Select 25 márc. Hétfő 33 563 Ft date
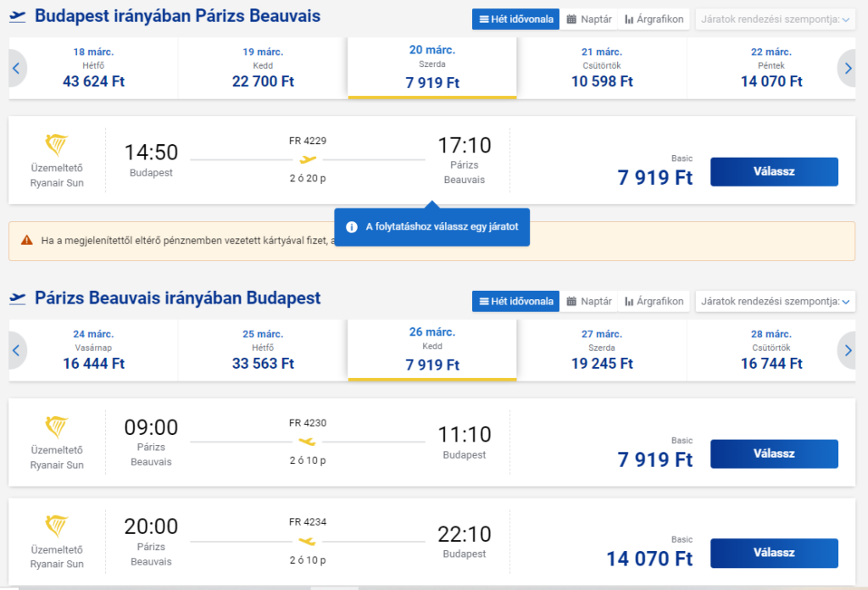 263,350
